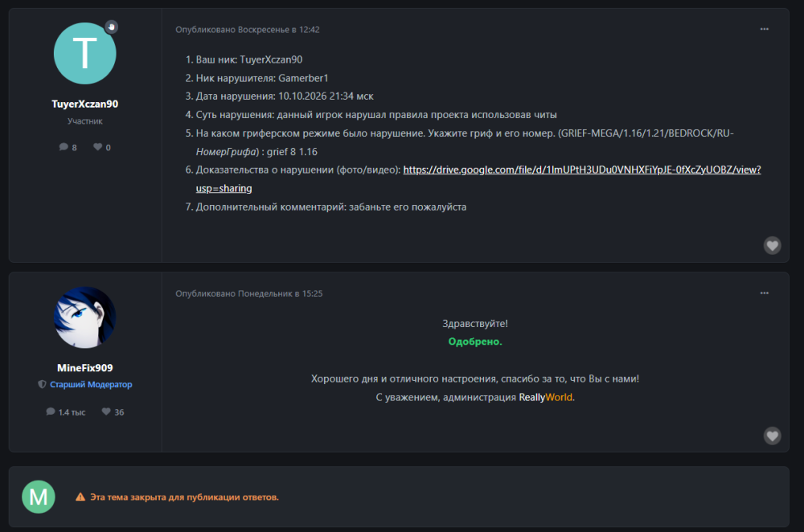Open the options menu on MineFix909's post
Screen dimensions: 804x532
tap(764, 293)
